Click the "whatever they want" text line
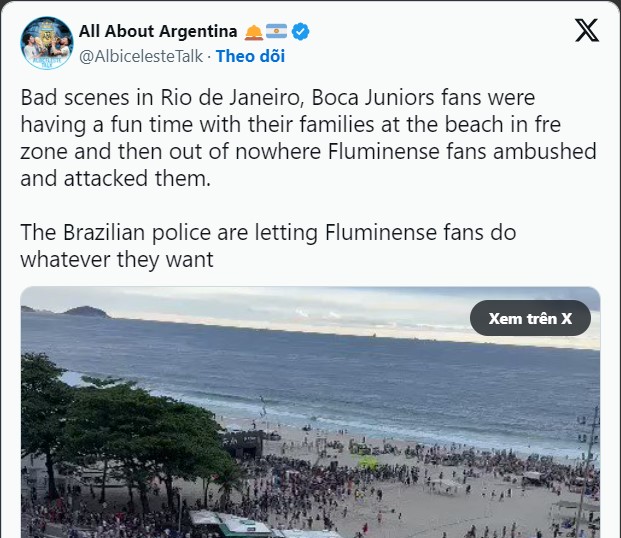The width and height of the screenshot is (621, 538). pos(117,259)
